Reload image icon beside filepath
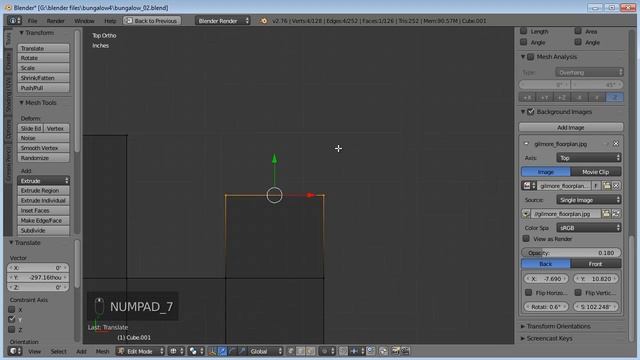This screenshot has height=360, width=640. tap(616, 213)
